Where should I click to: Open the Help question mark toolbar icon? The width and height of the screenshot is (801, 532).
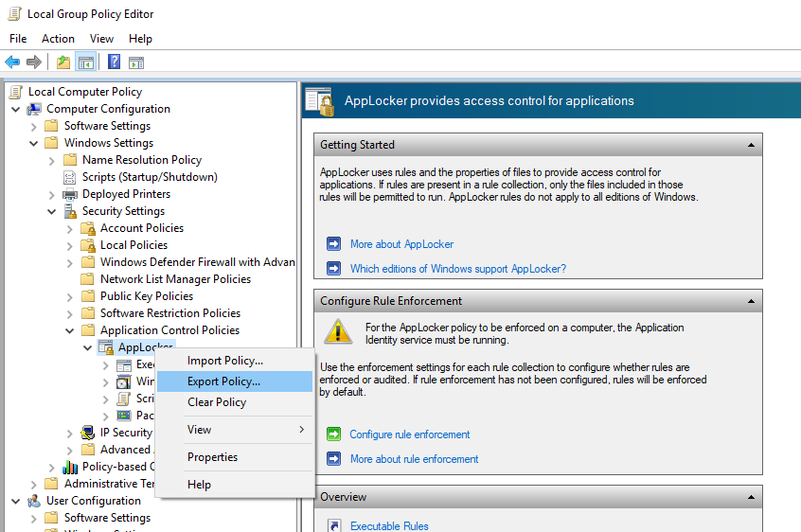114,62
